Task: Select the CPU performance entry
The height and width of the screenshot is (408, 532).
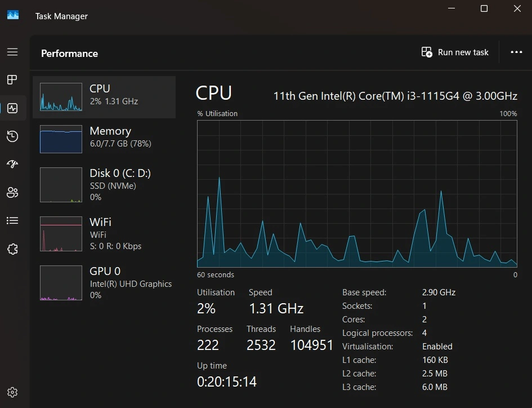Action: coord(104,97)
